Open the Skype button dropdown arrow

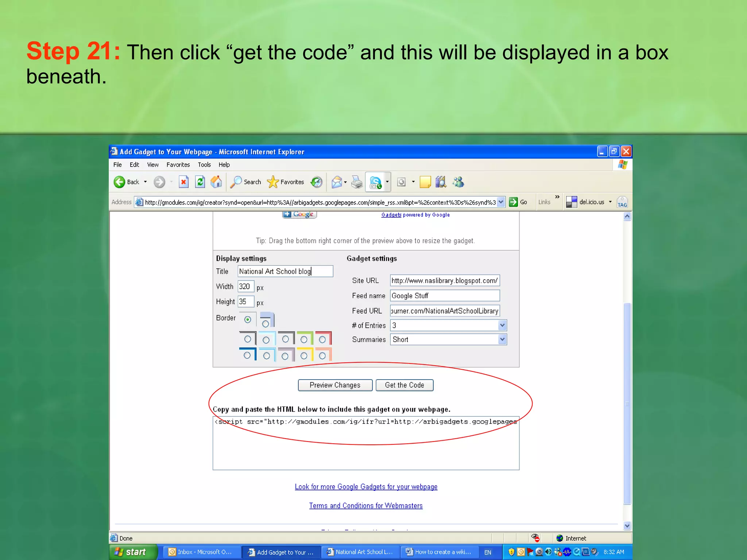387,182
